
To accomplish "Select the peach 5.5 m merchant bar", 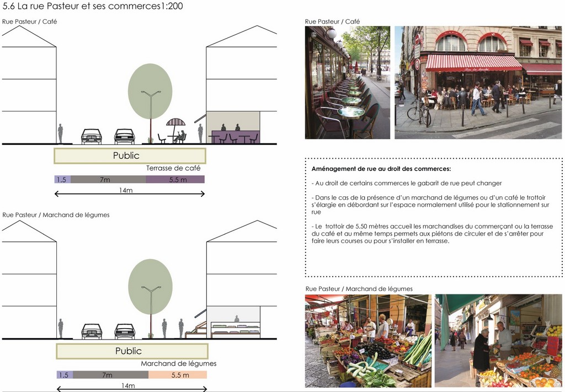I will (x=177, y=375).
